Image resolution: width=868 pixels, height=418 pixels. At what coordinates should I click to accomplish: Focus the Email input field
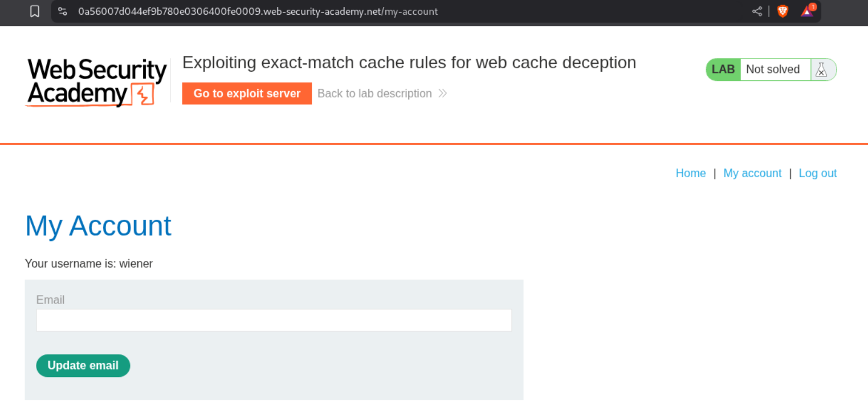pos(274,320)
